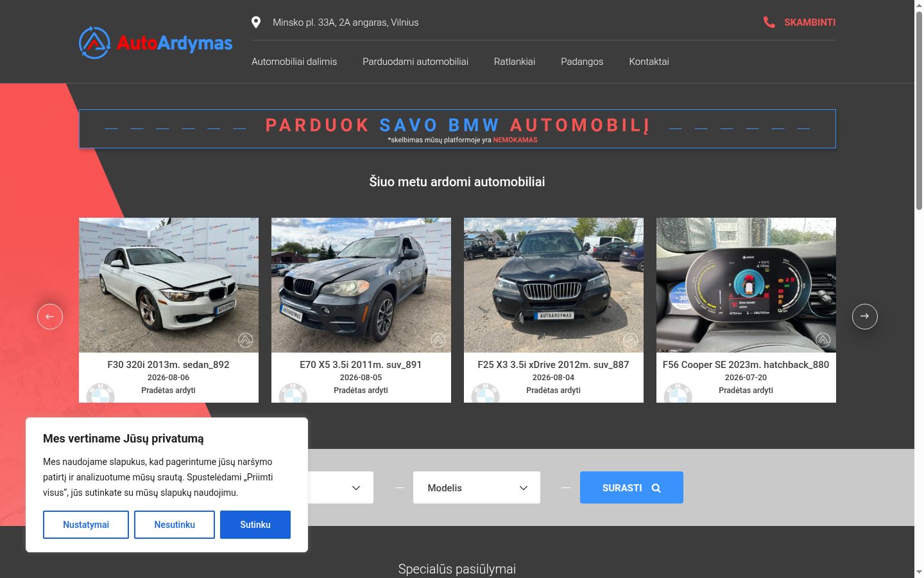The image size is (924, 578).
Task: Open Padangos menu item
Action: [582, 62]
